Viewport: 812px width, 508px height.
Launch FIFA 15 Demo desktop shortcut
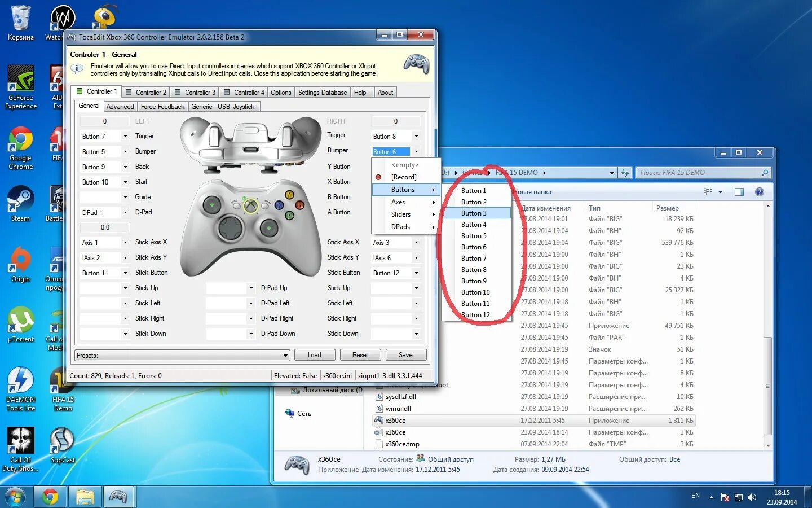63,389
